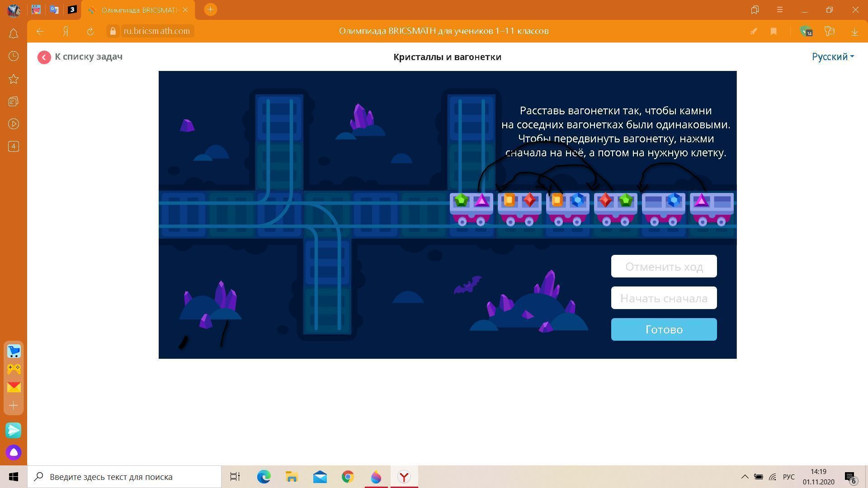Open new tab with plus button

(210, 9)
